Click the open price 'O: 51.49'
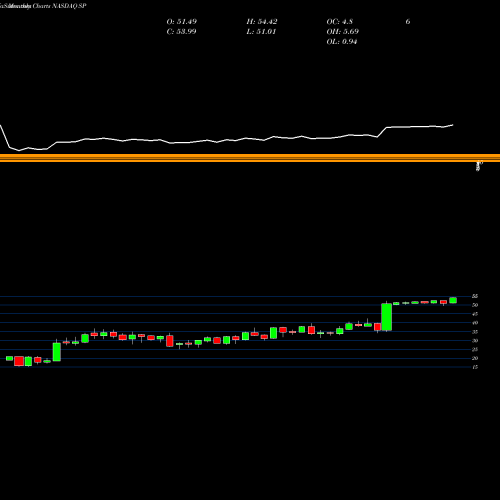 (x=182, y=22)
